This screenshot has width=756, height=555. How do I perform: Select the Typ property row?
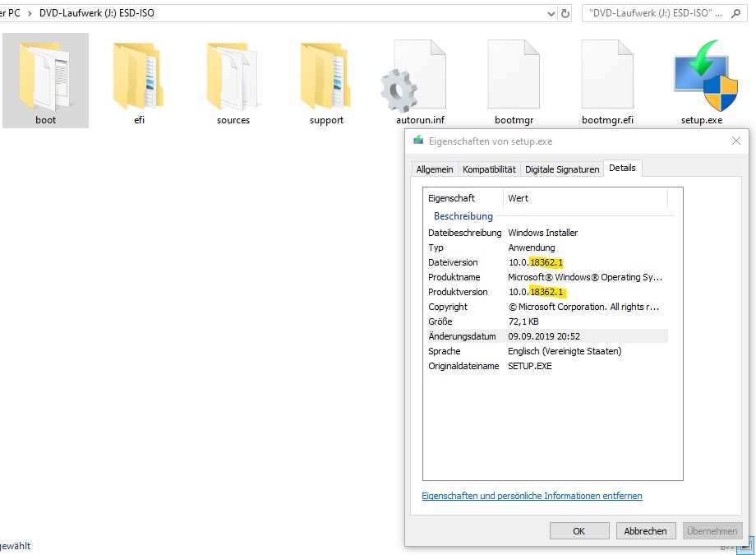547,247
